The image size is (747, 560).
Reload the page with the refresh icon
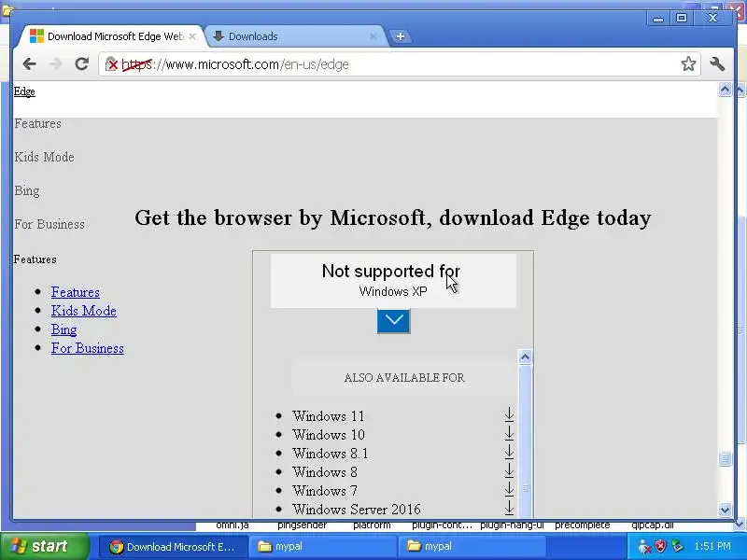coord(82,63)
